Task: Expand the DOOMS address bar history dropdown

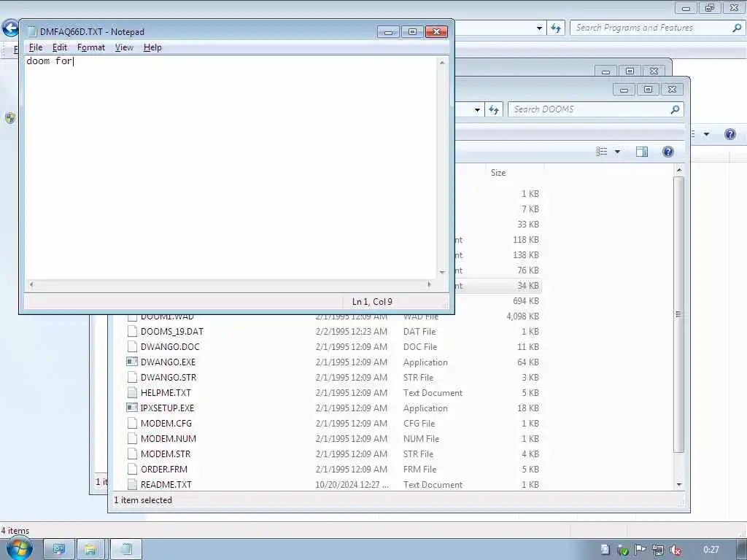Action: pos(477,110)
